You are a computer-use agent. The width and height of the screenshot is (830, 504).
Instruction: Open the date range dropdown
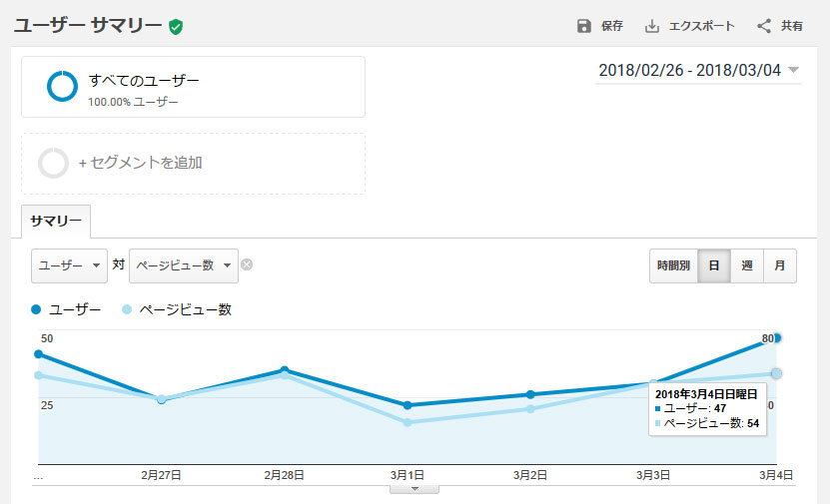(x=698, y=70)
